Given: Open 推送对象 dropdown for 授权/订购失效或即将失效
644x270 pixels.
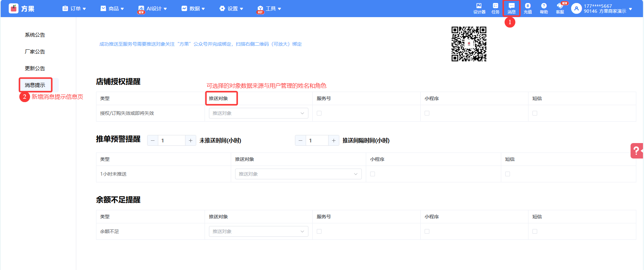Looking at the screenshot, I should tap(258, 113).
